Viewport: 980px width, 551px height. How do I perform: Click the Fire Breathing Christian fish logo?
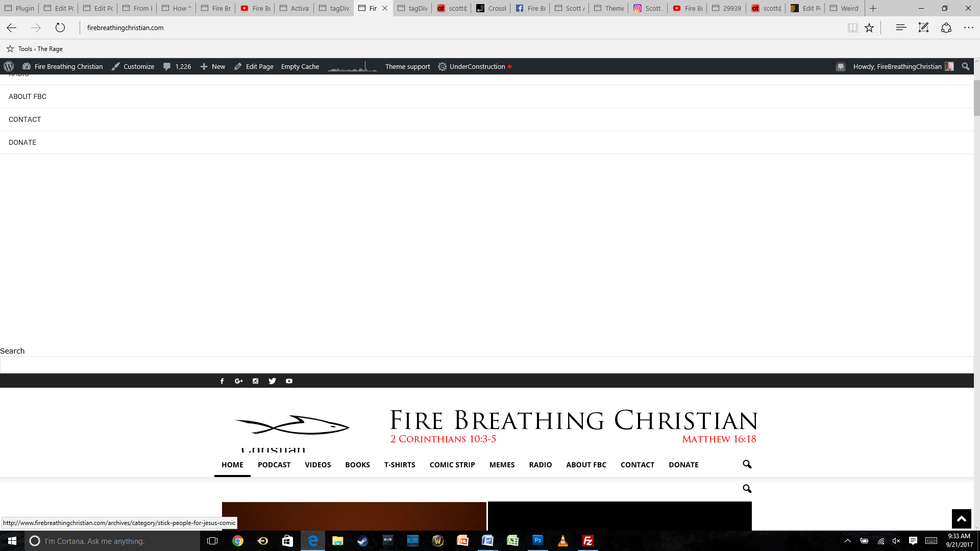click(292, 425)
